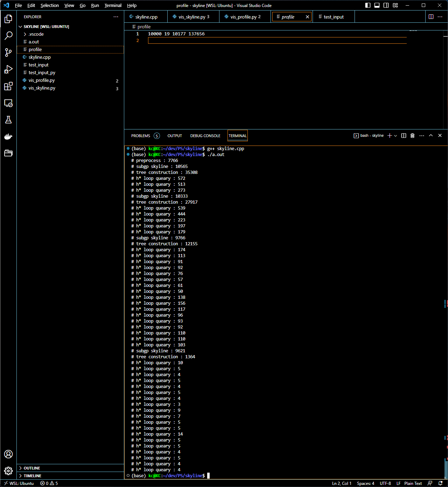Viewport: 448px width, 487px height.
Task: Open vis_profile.py in explorer
Action: pos(70,80)
